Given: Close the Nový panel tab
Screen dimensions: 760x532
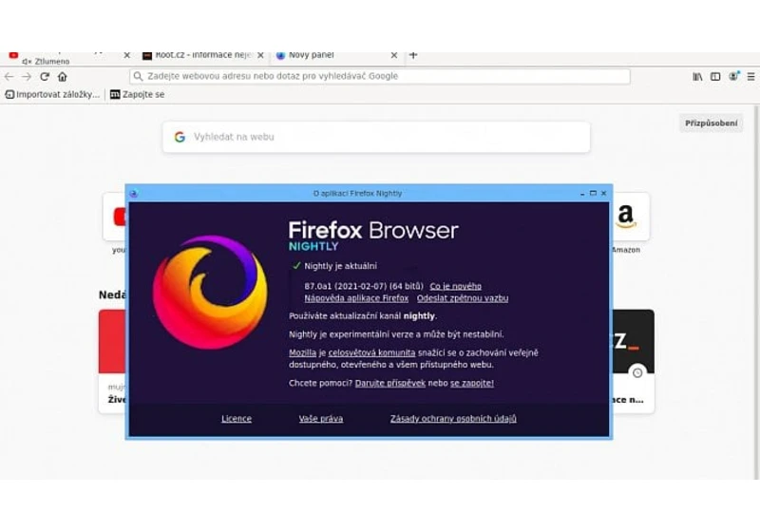Looking at the screenshot, I should 394,55.
